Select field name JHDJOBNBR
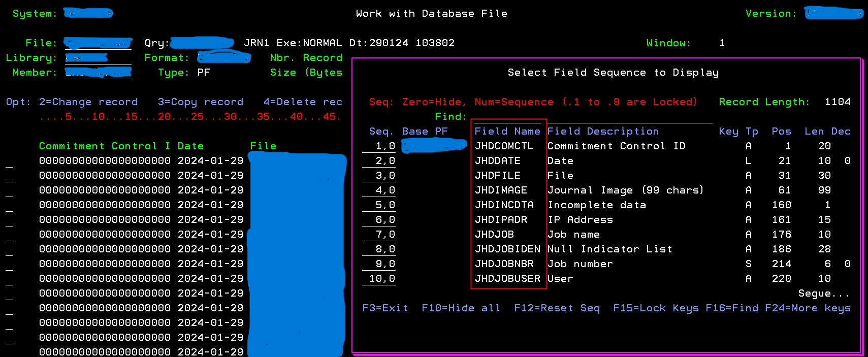The width and height of the screenshot is (868, 357). pos(504,264)
